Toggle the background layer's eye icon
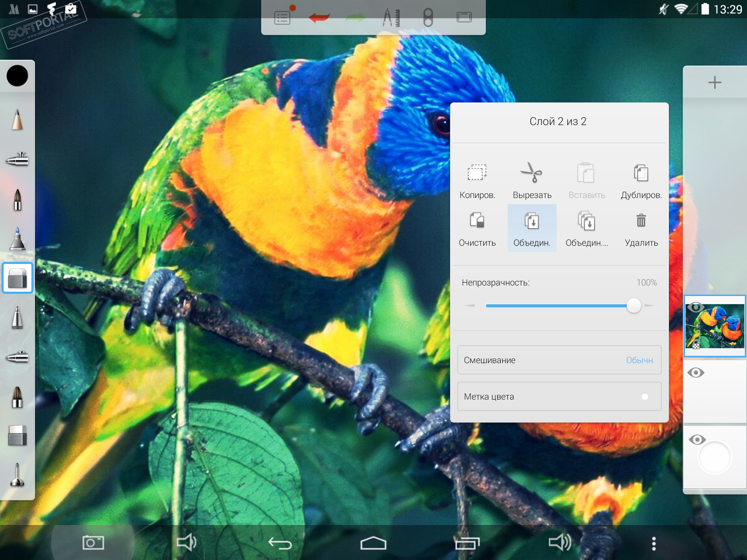The width and height of the screenshot is (747, 560). (697, 440)
